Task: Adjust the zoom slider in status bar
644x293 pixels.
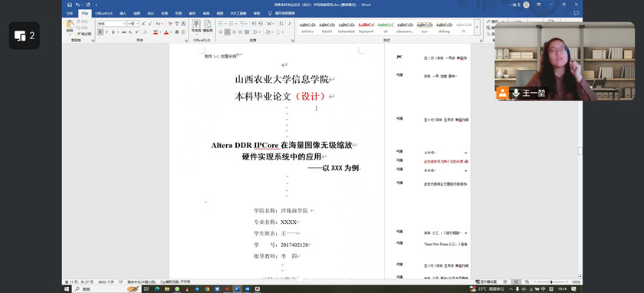Action: (550, 282)
